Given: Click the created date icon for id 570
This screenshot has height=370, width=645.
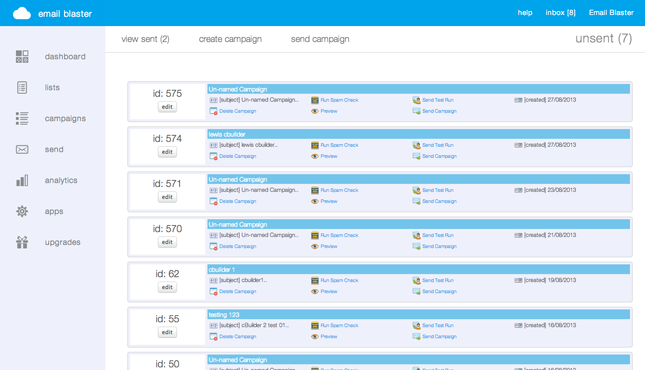Looking at the screenshot, I should pos(518,235).
